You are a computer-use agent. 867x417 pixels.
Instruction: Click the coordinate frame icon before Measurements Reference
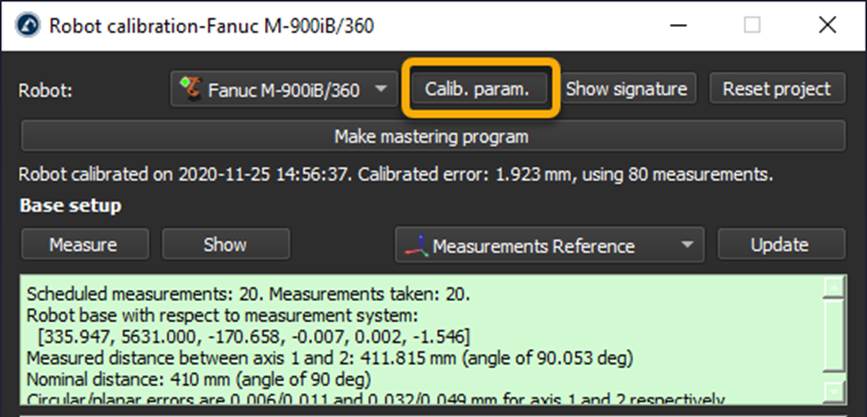416,246
